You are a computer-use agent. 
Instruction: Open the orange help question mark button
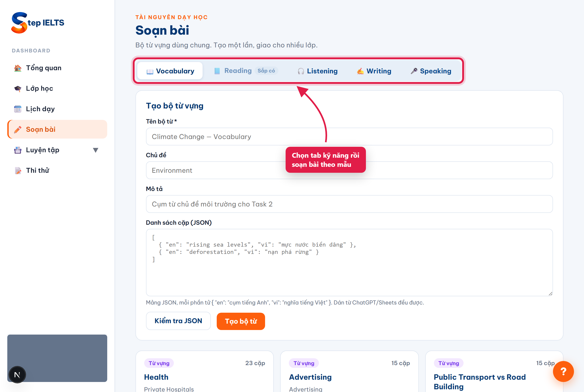coord(563,371)
